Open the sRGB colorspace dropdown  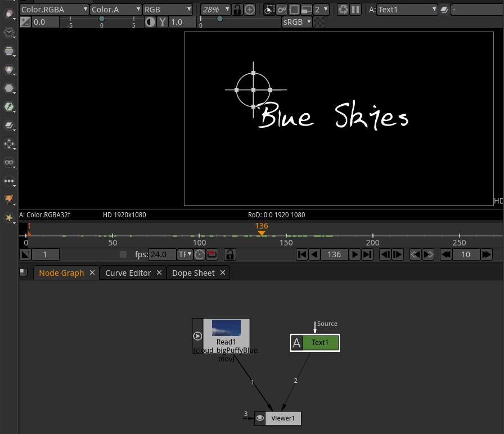[297, 22]
